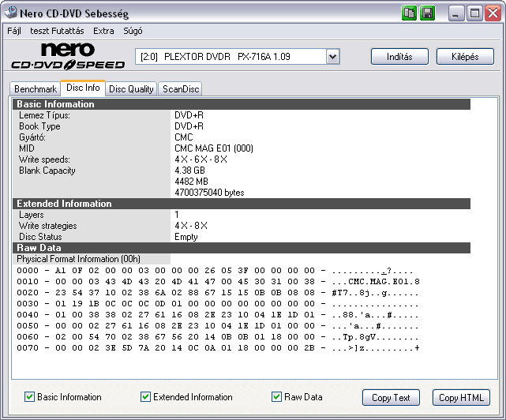Click the Extended Information section header
Screen dimensions: 506x420
pos(242,204)
